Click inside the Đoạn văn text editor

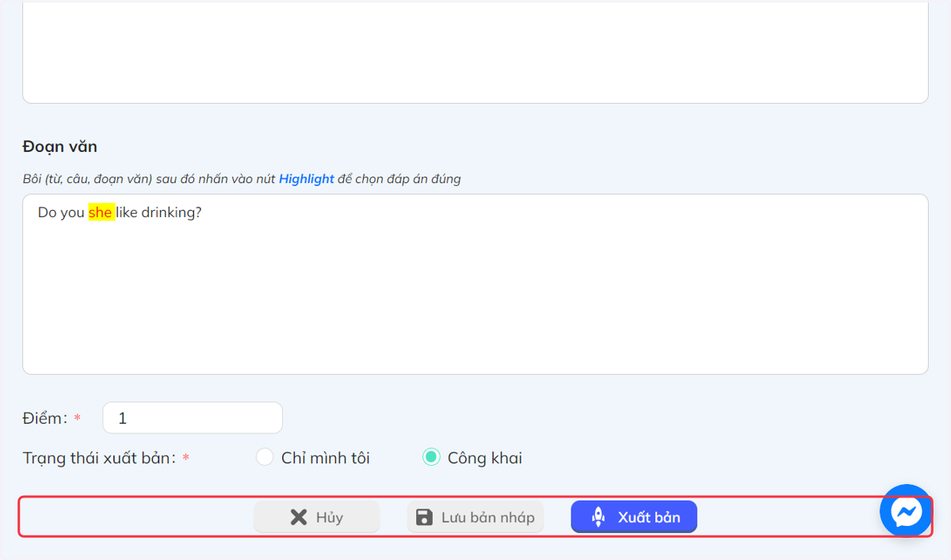point(475,284)
